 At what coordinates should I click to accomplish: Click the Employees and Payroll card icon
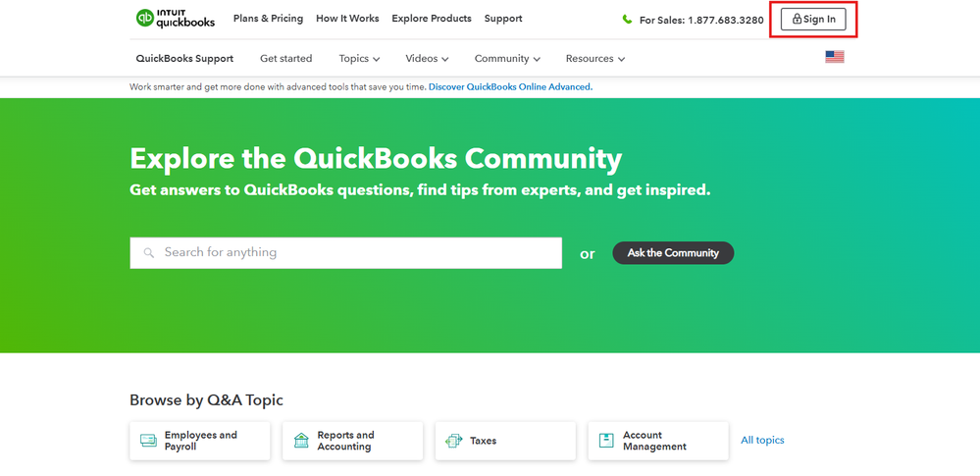coord(148,441)
